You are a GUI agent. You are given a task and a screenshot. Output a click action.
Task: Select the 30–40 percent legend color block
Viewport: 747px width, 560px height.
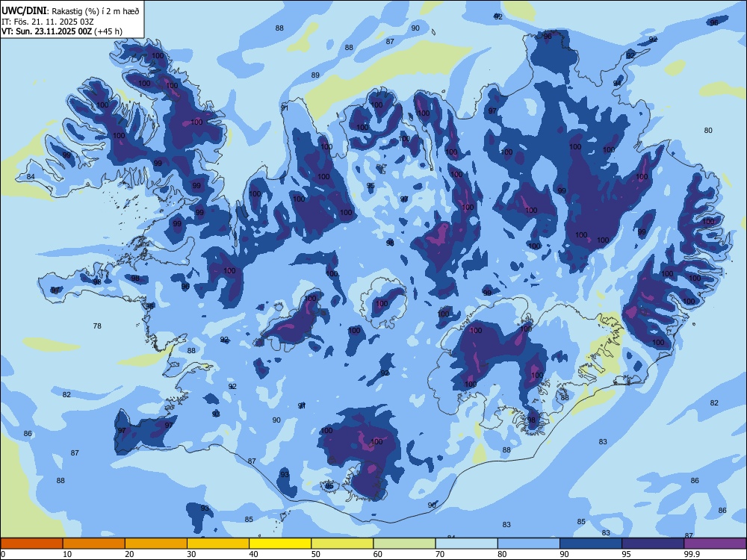point(218,544)
